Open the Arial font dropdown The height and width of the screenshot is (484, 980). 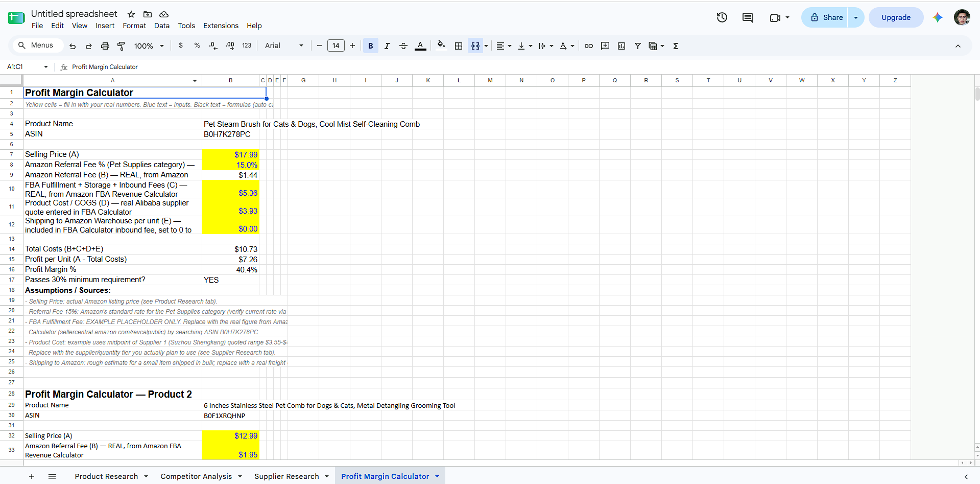point(284,46)
